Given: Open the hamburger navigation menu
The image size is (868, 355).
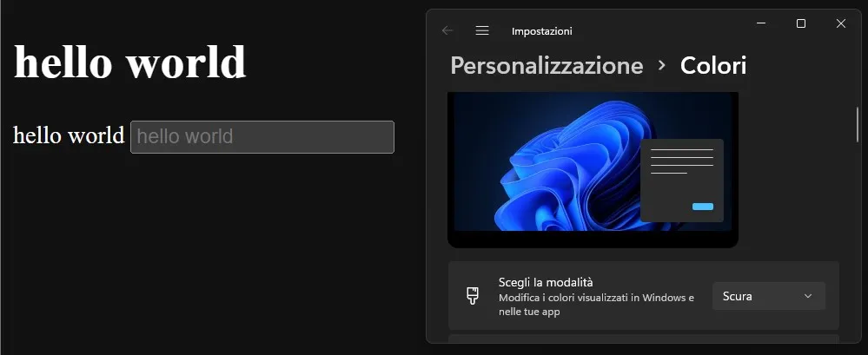Looking at the screenshot, I should click(482, 31).
